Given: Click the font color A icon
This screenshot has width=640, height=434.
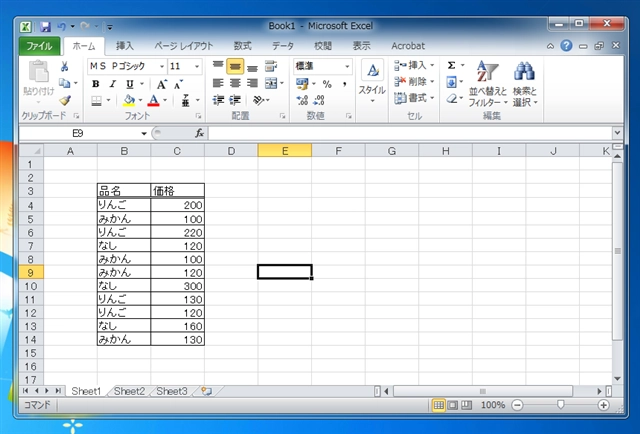Looking at the screenshot, I should tap(153, 100).
